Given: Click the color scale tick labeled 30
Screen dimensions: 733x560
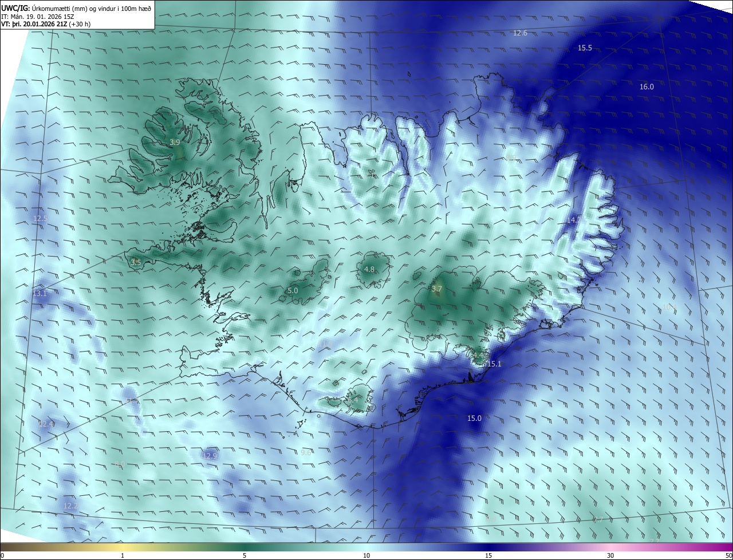Looking at the screenshot, I should tap(610, 555).
